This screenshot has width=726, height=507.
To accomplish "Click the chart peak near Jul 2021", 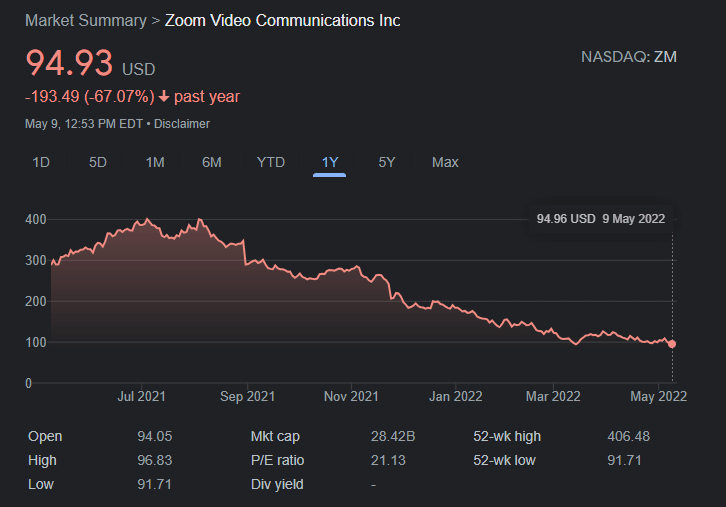I will click(148, 220).
